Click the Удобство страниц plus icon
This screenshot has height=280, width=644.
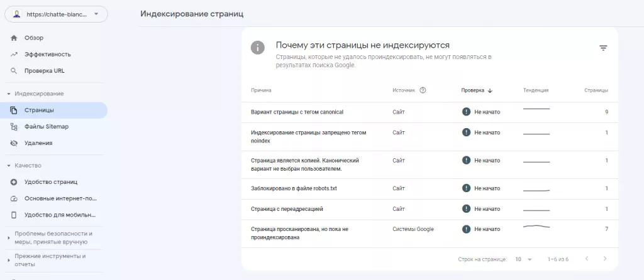pyautogui.click(x=14, y=182)
